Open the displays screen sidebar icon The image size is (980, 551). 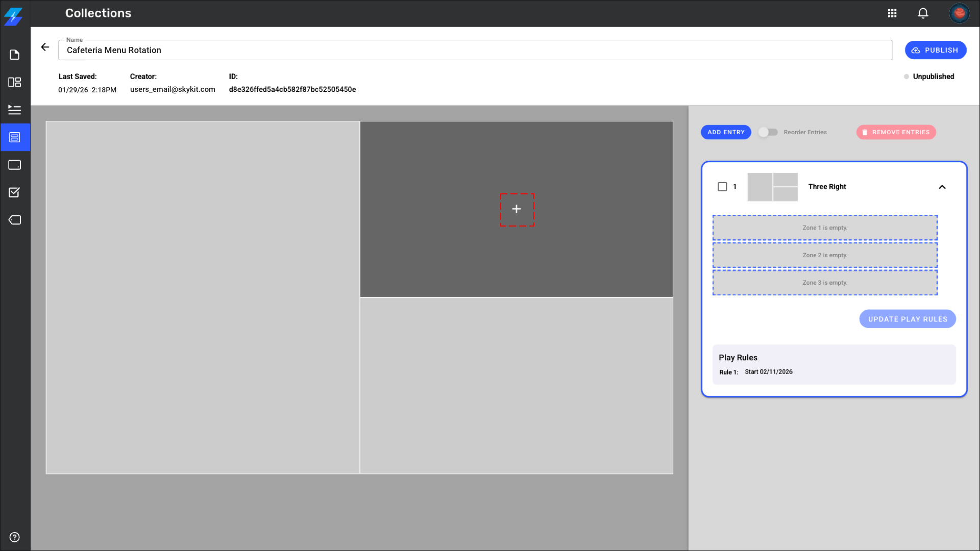15,165
